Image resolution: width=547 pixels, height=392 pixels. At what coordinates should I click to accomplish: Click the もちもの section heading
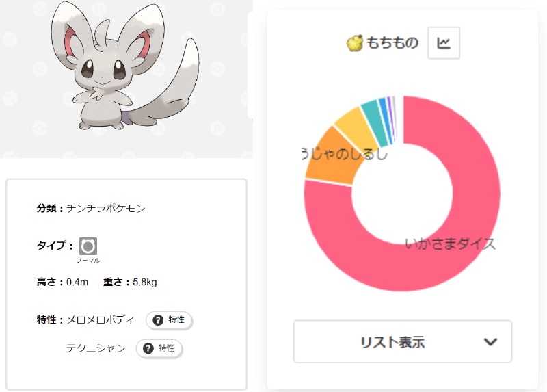tap(392, 43)
